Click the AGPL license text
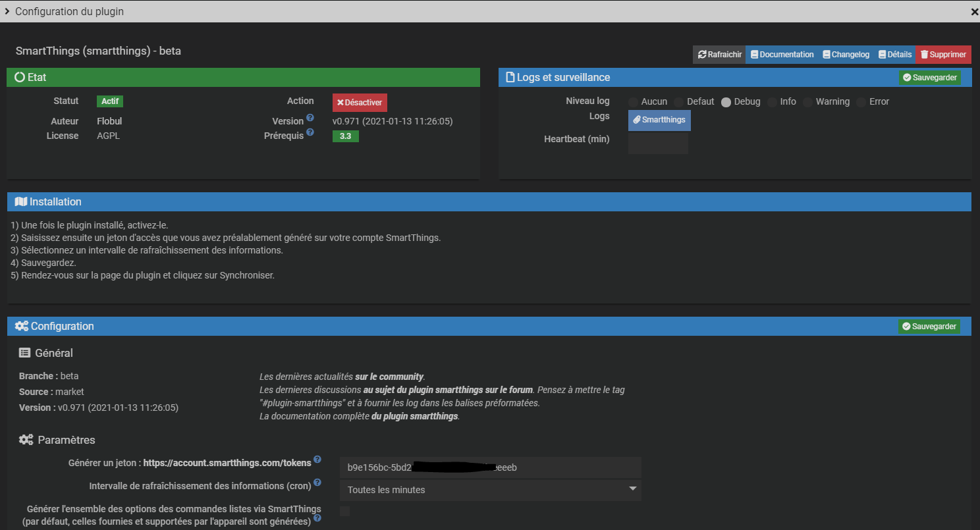This screenshot has height=530, width=980. click(x=109, y=136)
